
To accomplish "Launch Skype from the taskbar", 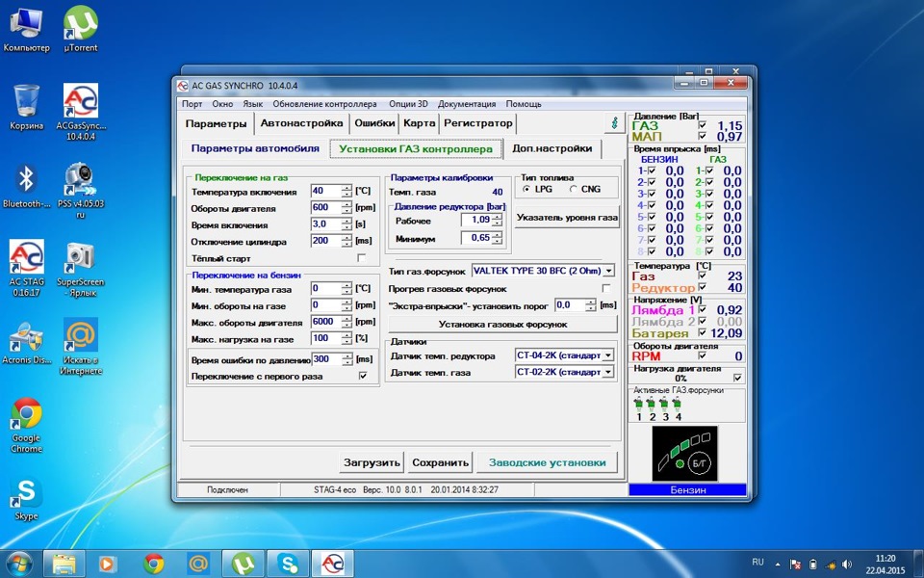I will pos(288,562).
